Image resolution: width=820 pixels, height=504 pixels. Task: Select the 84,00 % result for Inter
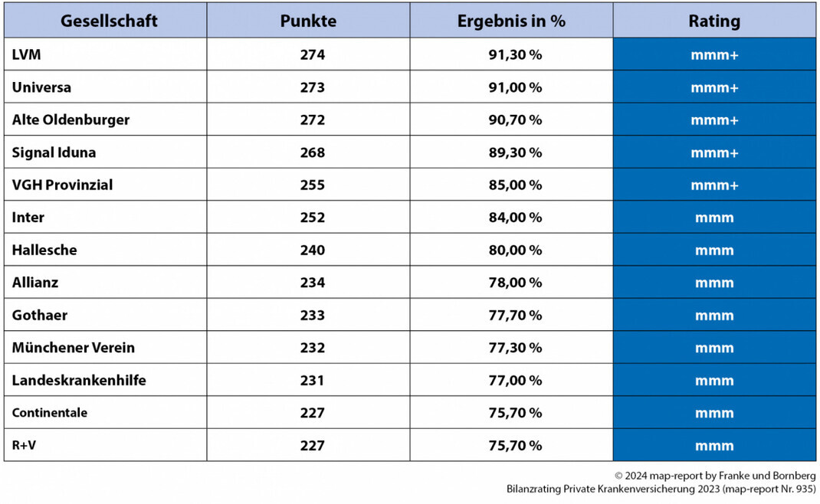pyautogui.click(x=515, y=218)
